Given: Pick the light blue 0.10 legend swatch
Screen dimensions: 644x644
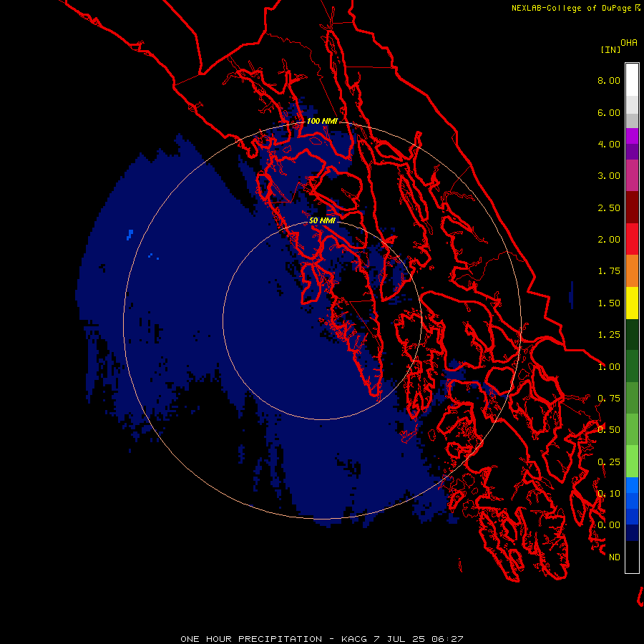Looking at the screenshot, I should 632,485.
